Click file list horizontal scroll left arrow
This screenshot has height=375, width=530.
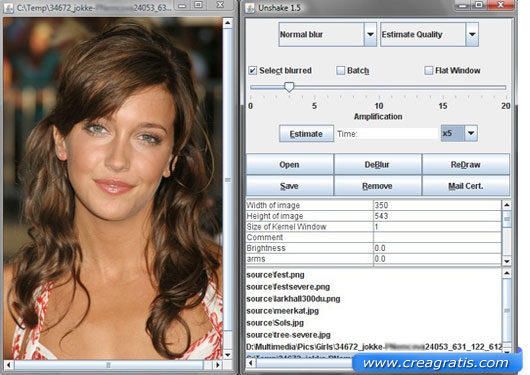point(251,363)
